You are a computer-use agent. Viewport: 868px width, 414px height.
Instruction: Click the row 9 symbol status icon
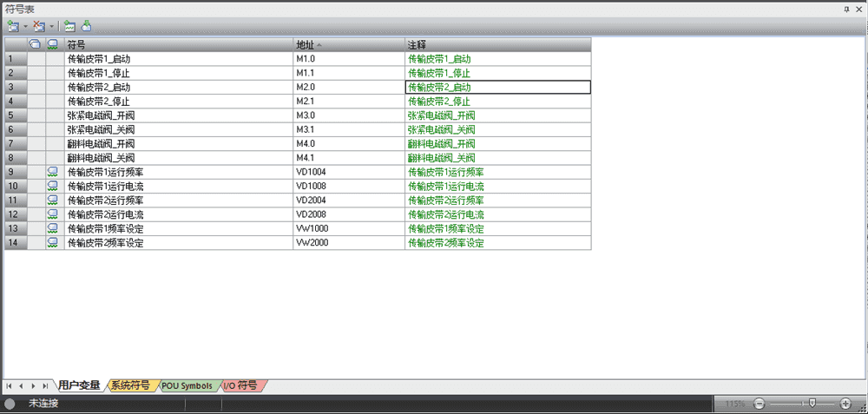coord(52,172)
